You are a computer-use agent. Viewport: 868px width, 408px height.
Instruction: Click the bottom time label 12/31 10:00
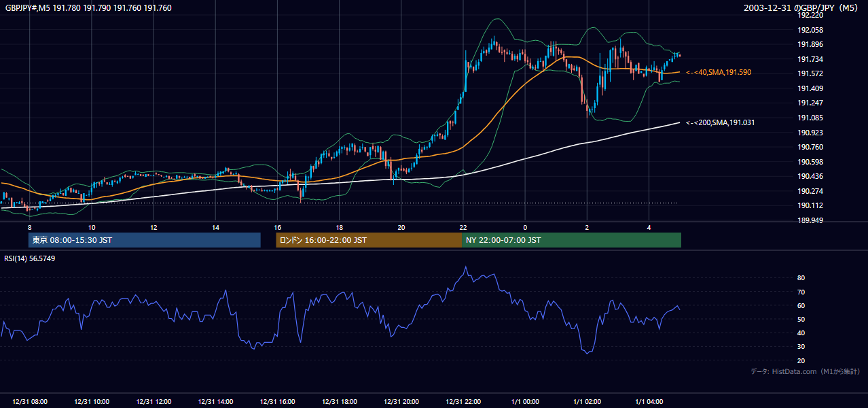92,402
